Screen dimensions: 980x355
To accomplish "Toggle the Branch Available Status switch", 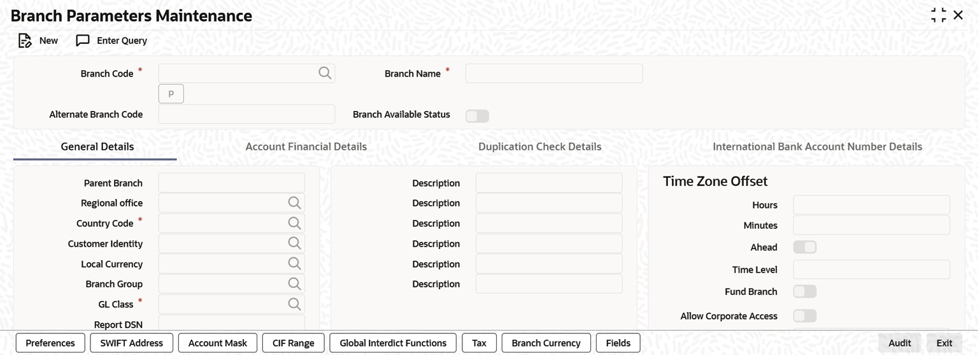I will (477, 116).
